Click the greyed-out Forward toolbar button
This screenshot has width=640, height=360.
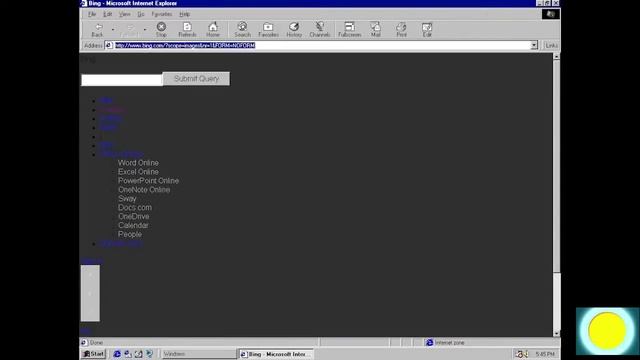129,30
